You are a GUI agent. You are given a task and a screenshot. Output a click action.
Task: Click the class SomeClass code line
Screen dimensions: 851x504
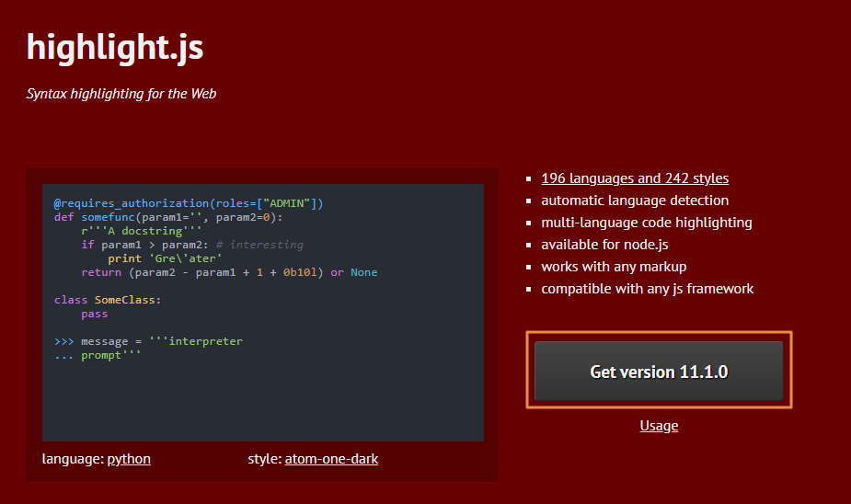108,300
